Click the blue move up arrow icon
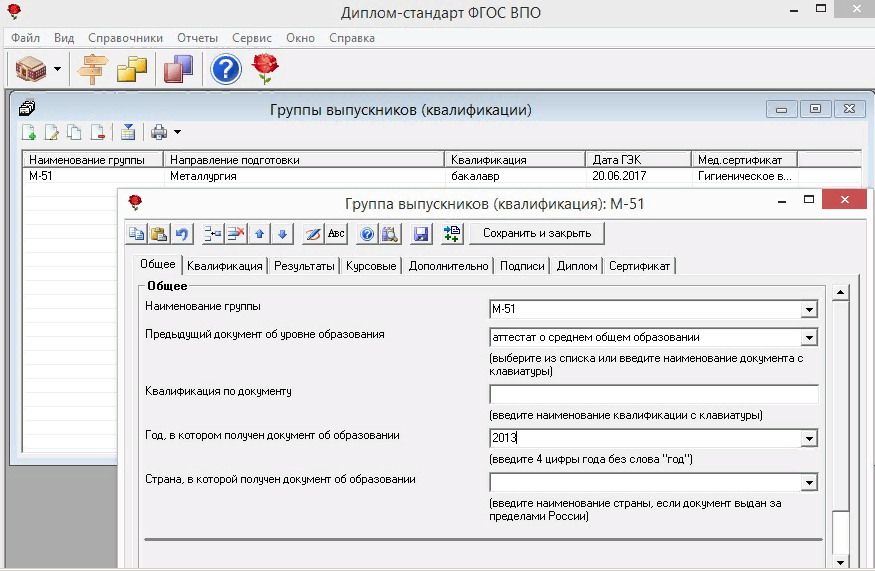Screen dimensions: 875x571 click(260, 234)
